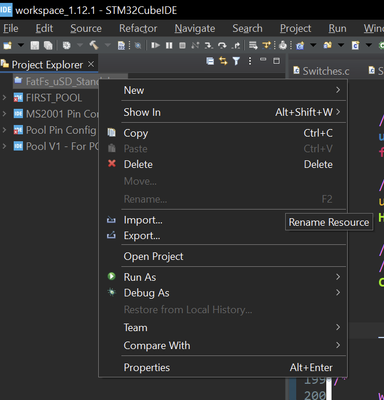Click the Terminate stop icon
The image size is (384, 400).
pyautogui.click(x=182, y=45)
